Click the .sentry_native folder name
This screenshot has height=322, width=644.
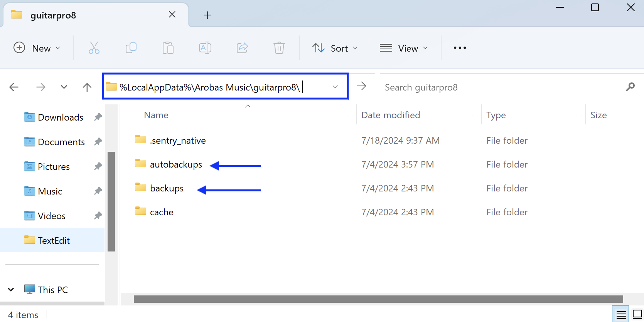[x=178, y=141]
